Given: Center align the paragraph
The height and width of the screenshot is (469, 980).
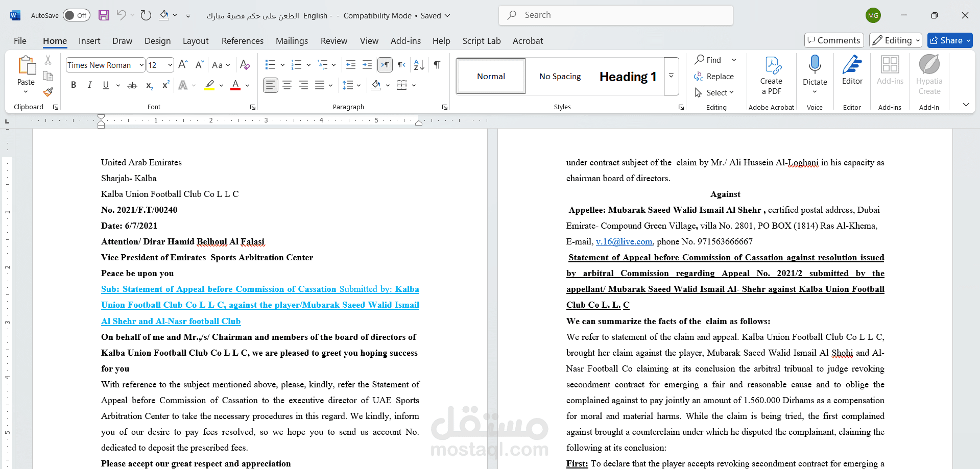Looking at the screenshot, I should pyautogui.click(x=287, y=85).
